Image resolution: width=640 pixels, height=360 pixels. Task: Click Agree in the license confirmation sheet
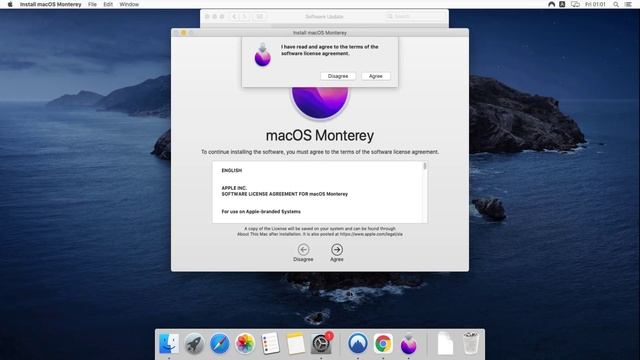[376, 76]
